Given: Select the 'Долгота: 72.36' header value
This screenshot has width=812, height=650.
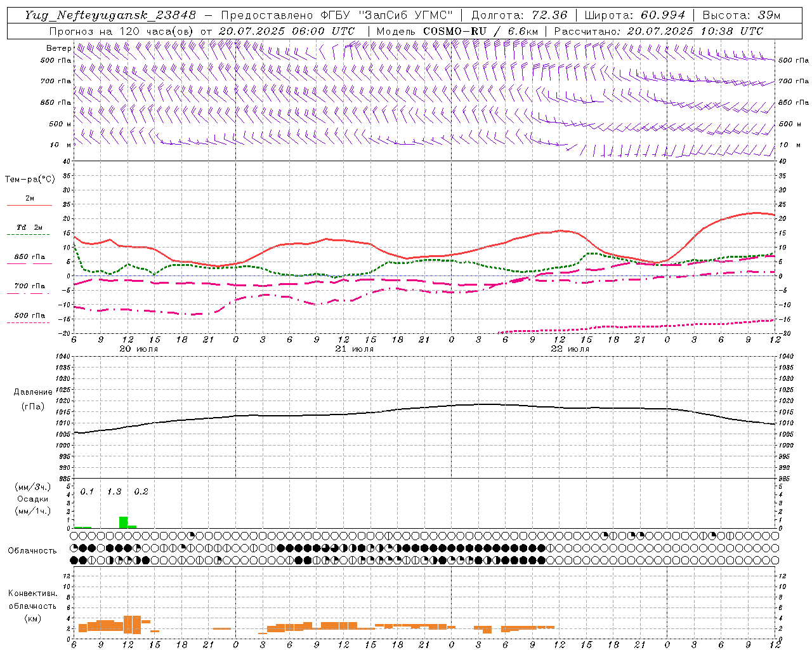Looking at the screenshot, I should click(x=520, y=15).
